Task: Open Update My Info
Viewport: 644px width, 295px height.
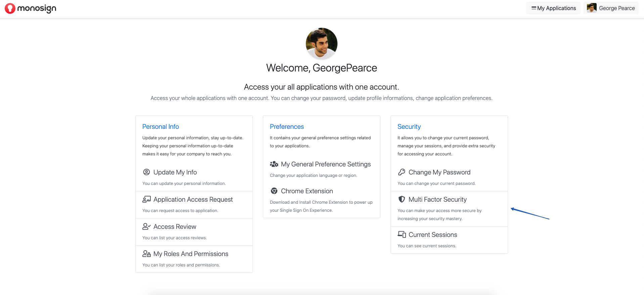Action: pyautogui.click(x=175, y=172)
